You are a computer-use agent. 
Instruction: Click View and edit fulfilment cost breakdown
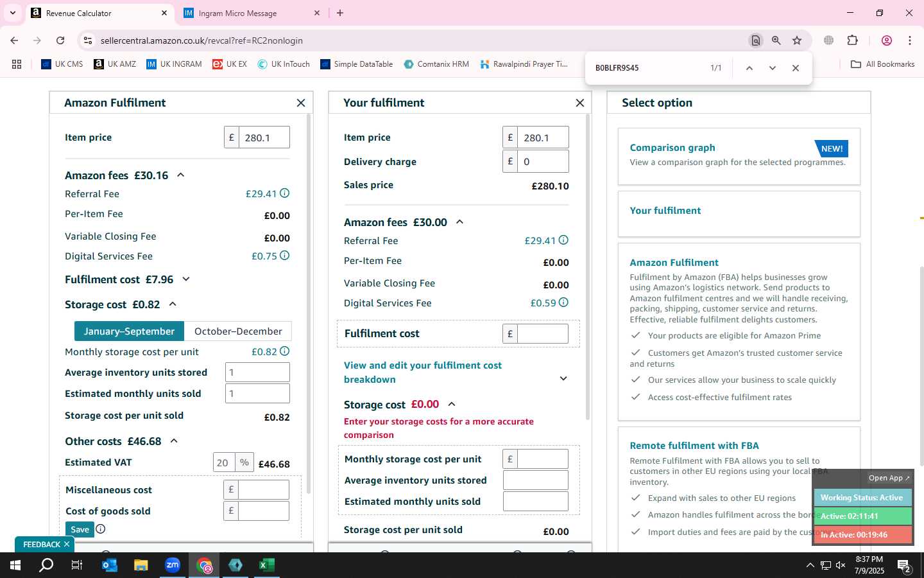[423, 372]
